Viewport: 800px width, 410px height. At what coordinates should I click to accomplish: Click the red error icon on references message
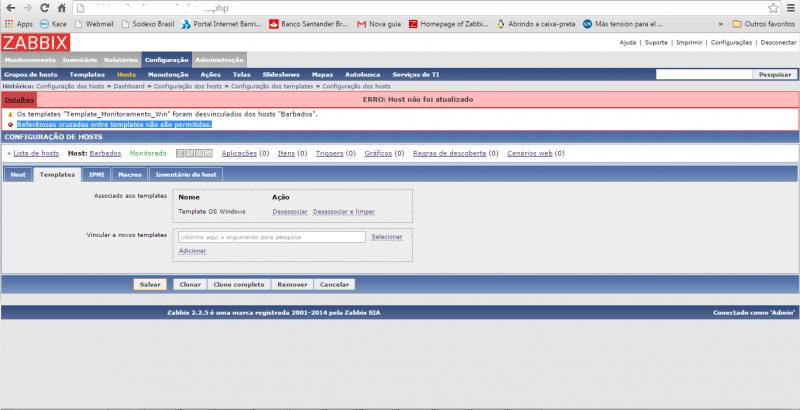pyautogui.click(x=10, y=125)
